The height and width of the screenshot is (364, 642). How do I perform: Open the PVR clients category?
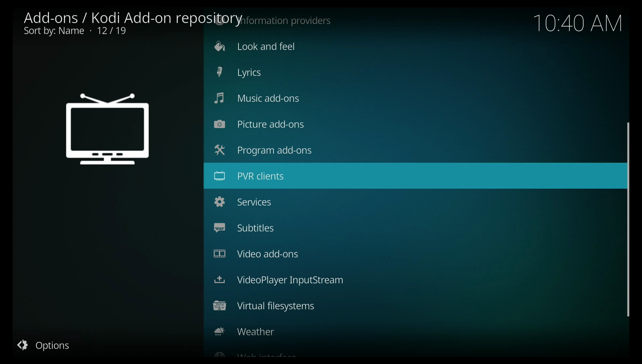260,176
